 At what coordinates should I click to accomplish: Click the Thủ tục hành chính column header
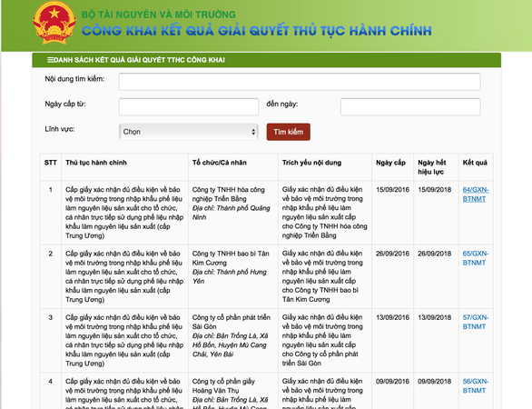pyautogui.click(x=96, y=163)
